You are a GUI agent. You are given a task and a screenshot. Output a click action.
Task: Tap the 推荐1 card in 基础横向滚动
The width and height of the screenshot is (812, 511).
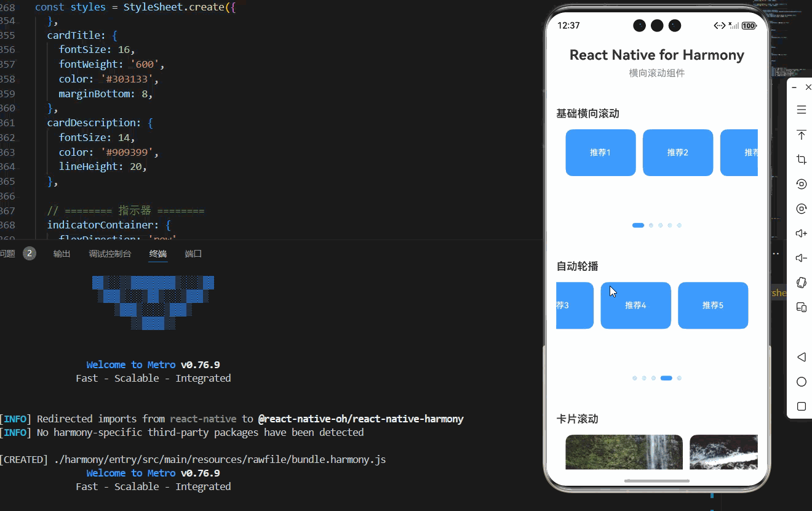click(600, 153)
